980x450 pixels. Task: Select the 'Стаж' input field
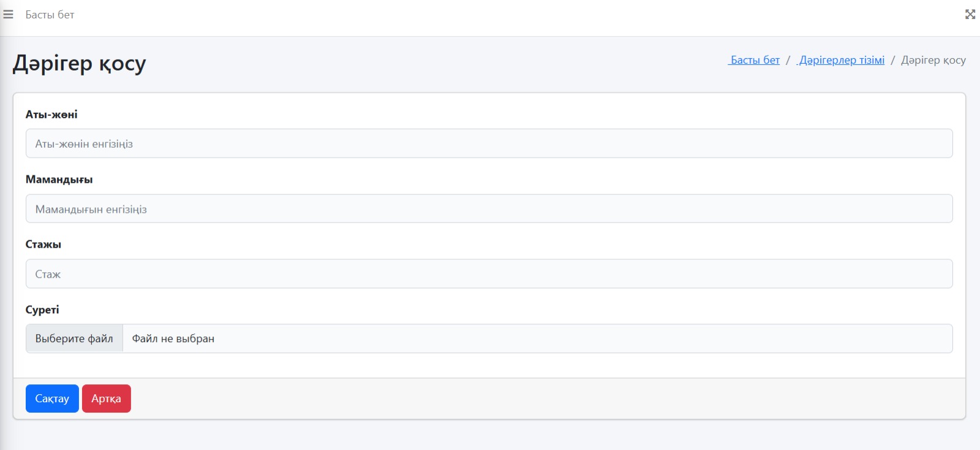point(489,274)
